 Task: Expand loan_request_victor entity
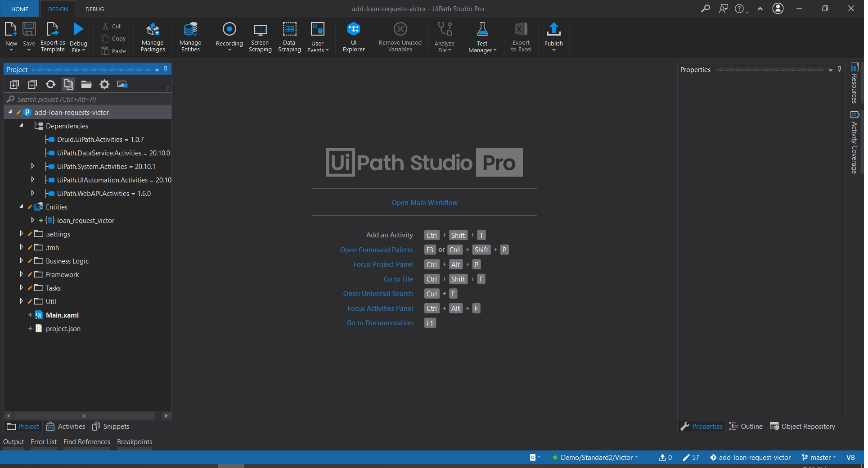pos(32,220)
